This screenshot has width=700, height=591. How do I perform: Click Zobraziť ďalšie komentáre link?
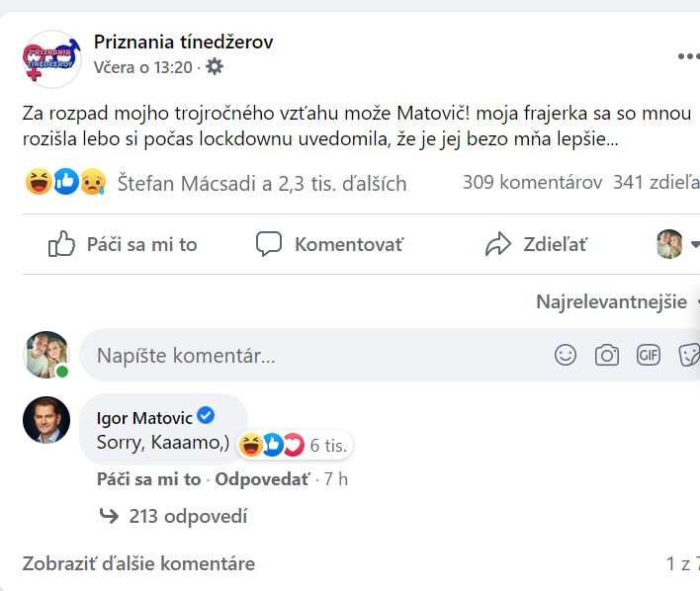click(138, 564)
